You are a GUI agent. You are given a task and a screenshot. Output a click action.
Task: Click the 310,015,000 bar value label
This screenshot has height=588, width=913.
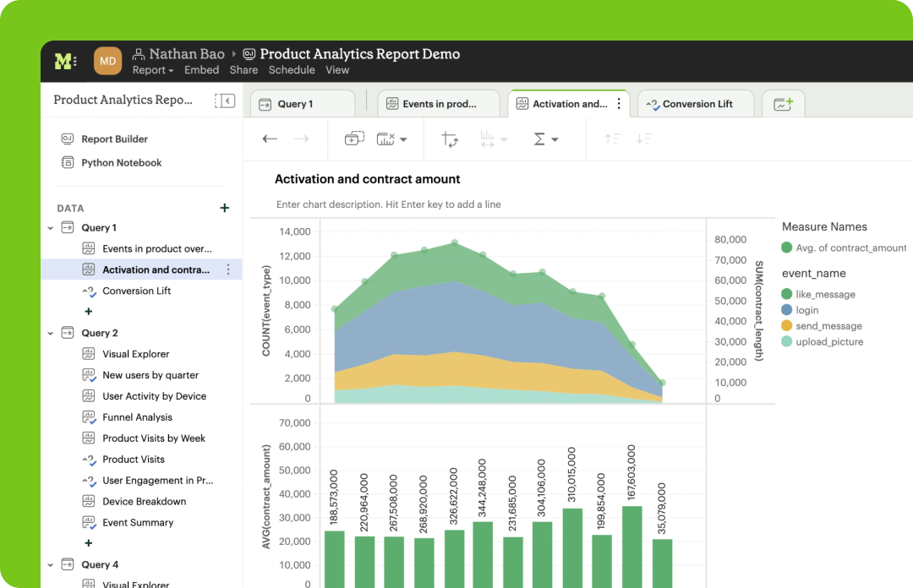pyautogui.click(x=571, y=475)
